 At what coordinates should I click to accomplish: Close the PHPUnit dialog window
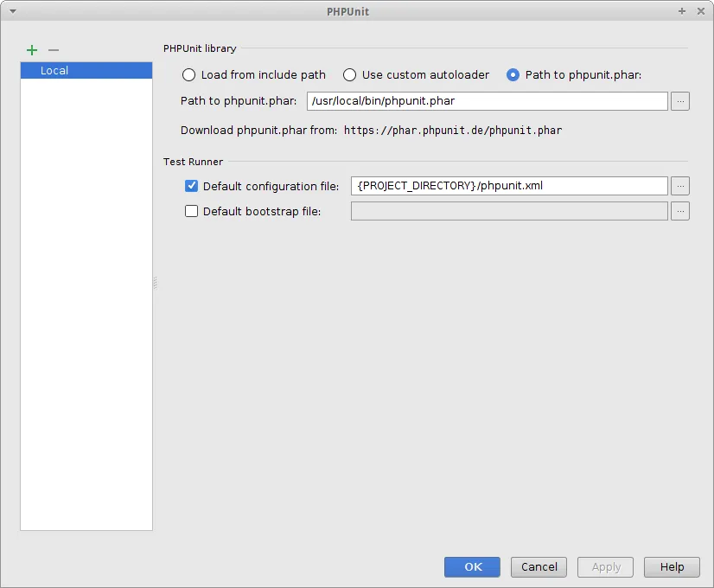(701, 11)
